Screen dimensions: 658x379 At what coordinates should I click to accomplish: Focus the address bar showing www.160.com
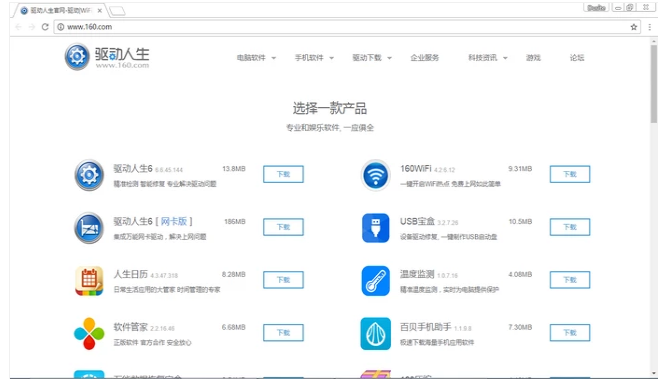347,27
